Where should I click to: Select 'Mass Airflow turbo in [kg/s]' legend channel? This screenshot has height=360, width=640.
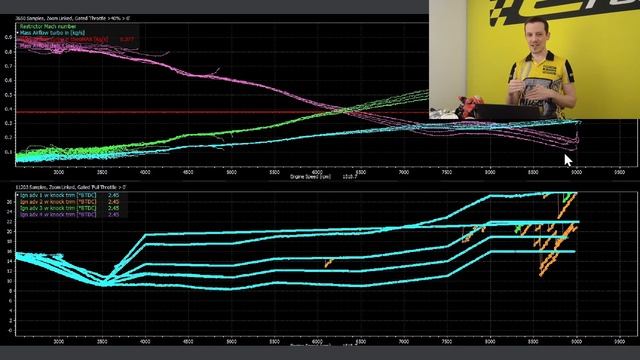tap(52, 33)
